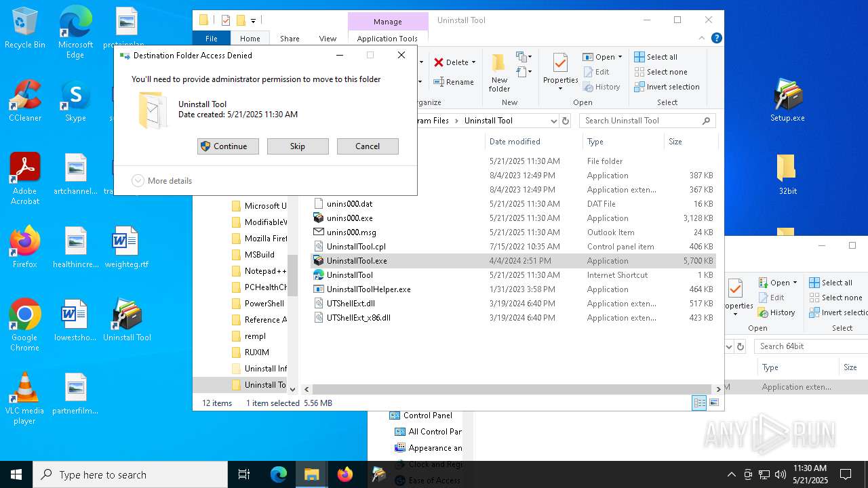Click the Rename ribbon command
Screen dimensions: 868x488
point(454,82)
